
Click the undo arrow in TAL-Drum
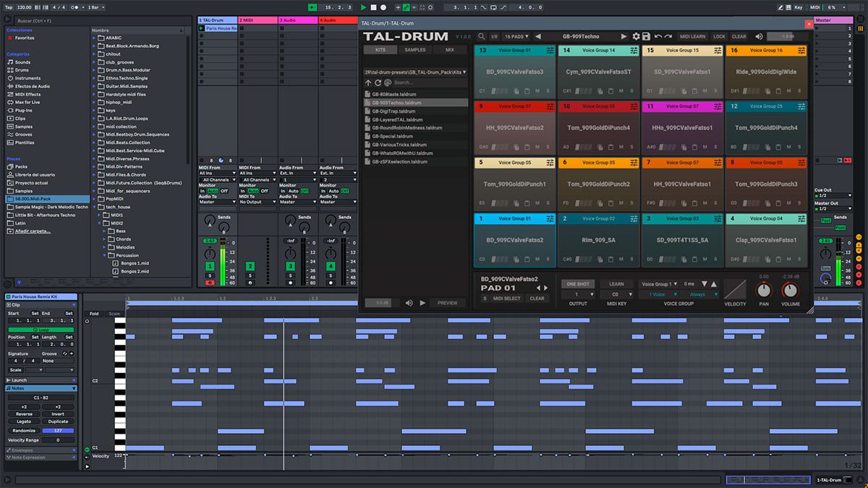[x=658, y=36]
